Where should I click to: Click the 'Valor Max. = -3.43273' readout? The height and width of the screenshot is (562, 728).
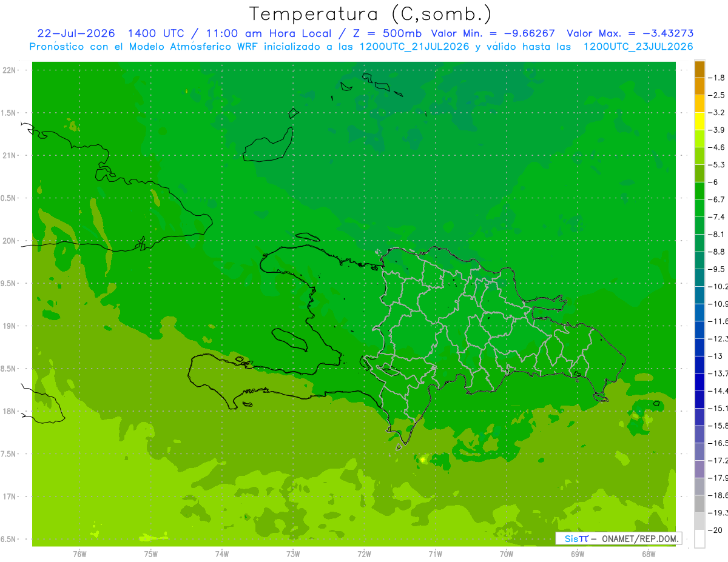pyautogui.click(x=630, y=33)
